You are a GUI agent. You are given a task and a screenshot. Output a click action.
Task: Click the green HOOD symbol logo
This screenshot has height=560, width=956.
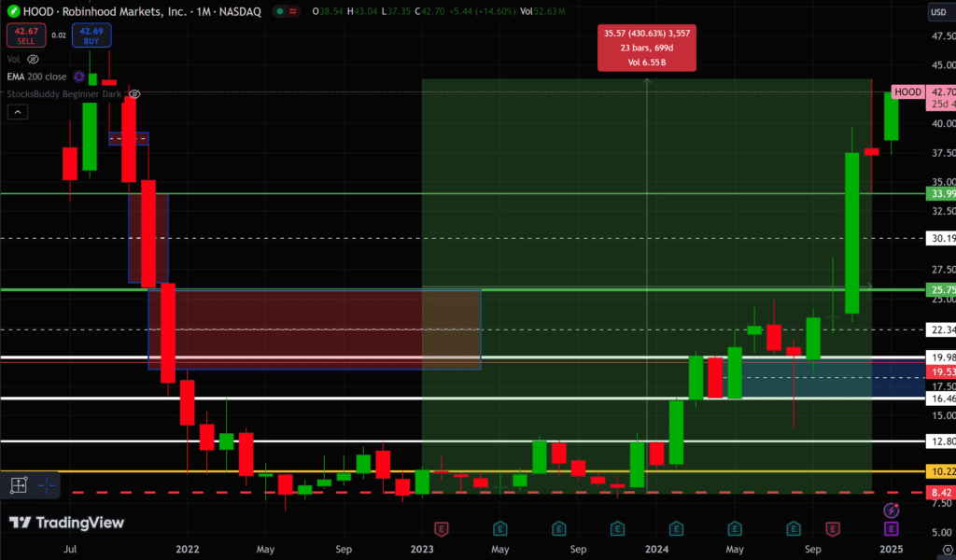pos(13,11)
